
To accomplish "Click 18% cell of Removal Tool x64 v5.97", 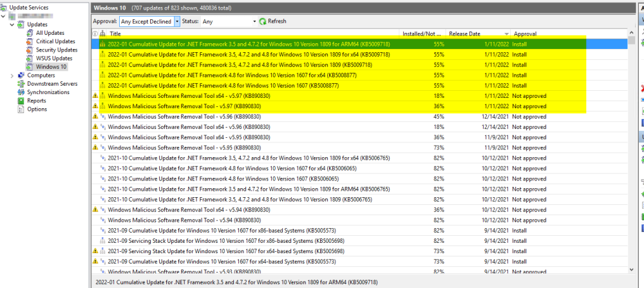I will (x=439, y=96).
